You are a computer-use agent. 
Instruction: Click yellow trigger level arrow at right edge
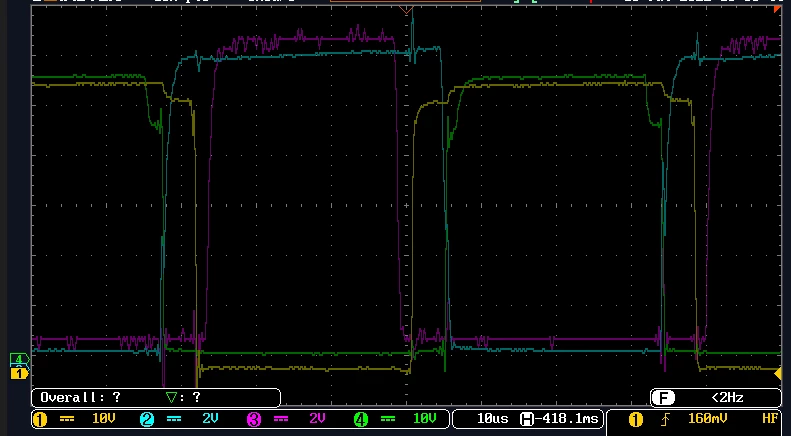pos(777,373)
